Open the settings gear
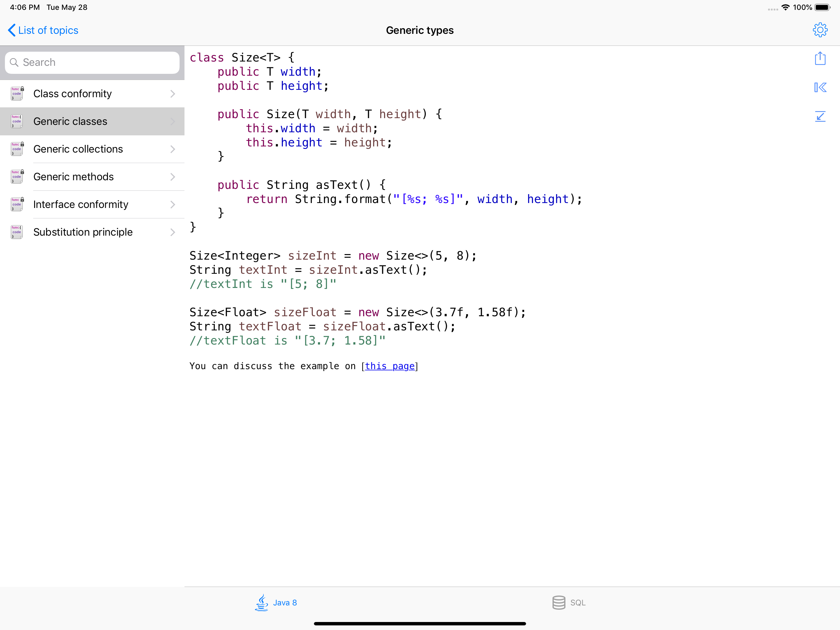The height and width of the screenshot is (630, 840). (820, 30)
